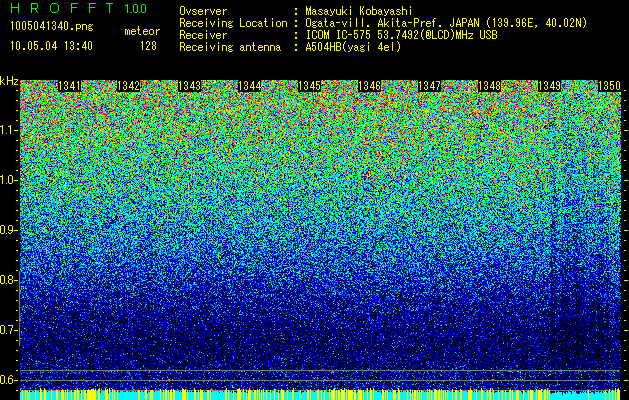Click the 1347 time marker
This screenshot has height=400, width=629.
429,86
